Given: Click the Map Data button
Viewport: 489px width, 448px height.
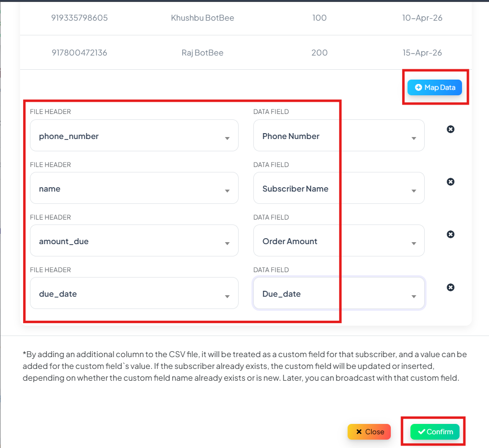Looking at the screenshot, I should (435, 87).
